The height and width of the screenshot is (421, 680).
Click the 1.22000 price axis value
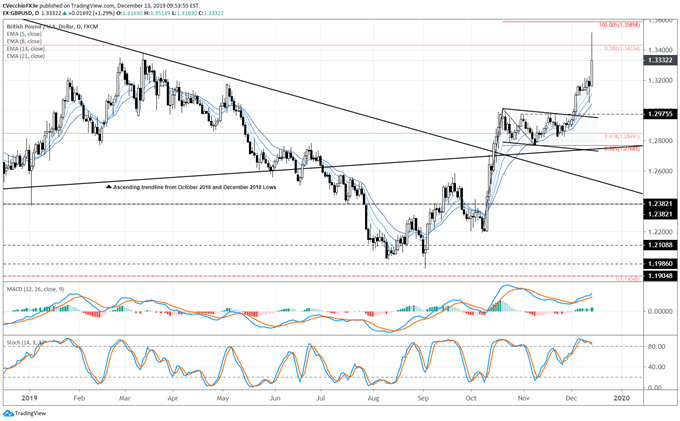660,232
